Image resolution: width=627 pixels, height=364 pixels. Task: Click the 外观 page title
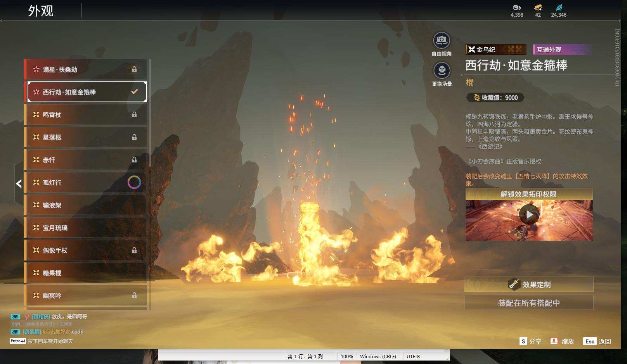pyautogui.click(x=41, y=11)
